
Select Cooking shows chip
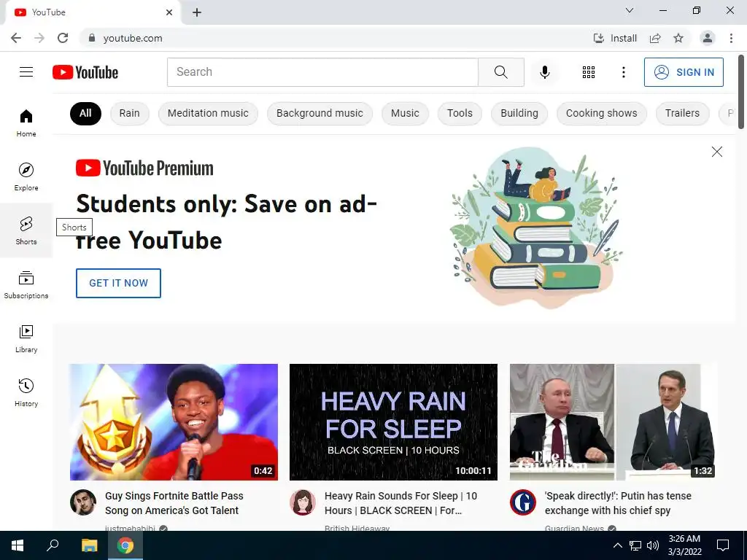click(602, 113)
